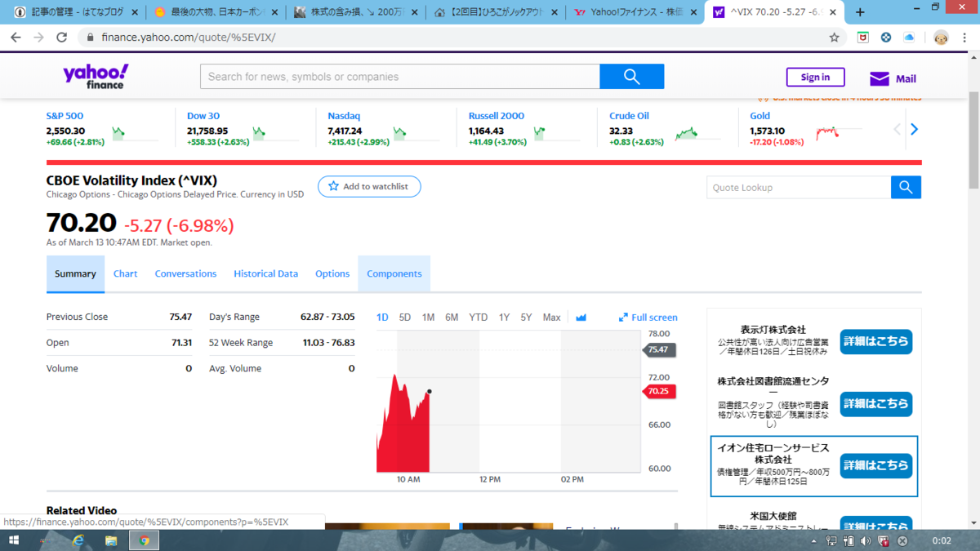This screenshot has width=980, height=551.
Task: Click 詳細はこちら for イオン住宅ローンサービス ad
Action: pos(876,465)
